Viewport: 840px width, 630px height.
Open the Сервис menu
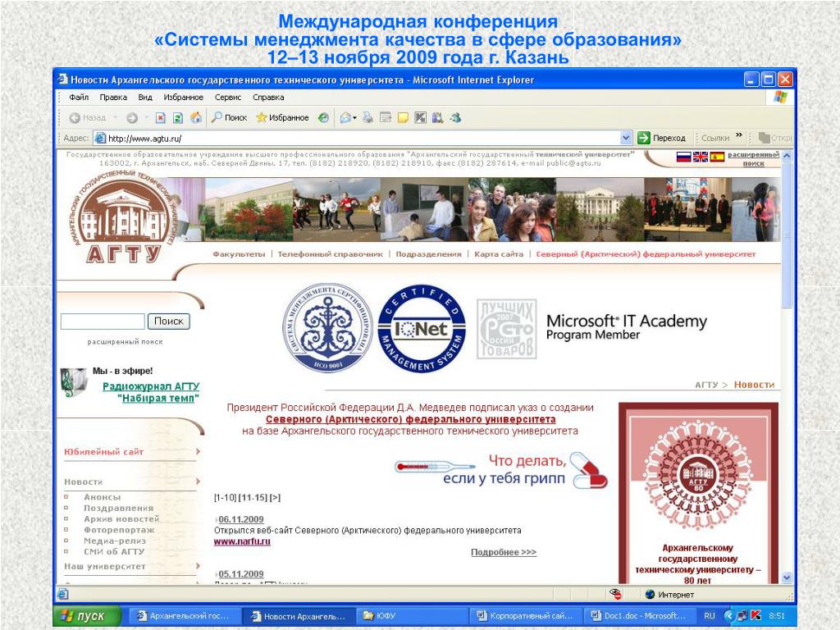coord(228,98)
